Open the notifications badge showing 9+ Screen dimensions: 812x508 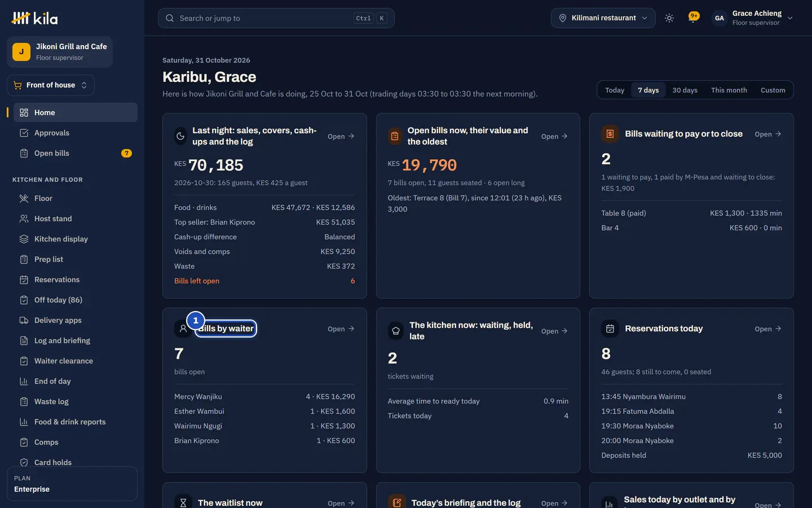click(x=693, y=17)
